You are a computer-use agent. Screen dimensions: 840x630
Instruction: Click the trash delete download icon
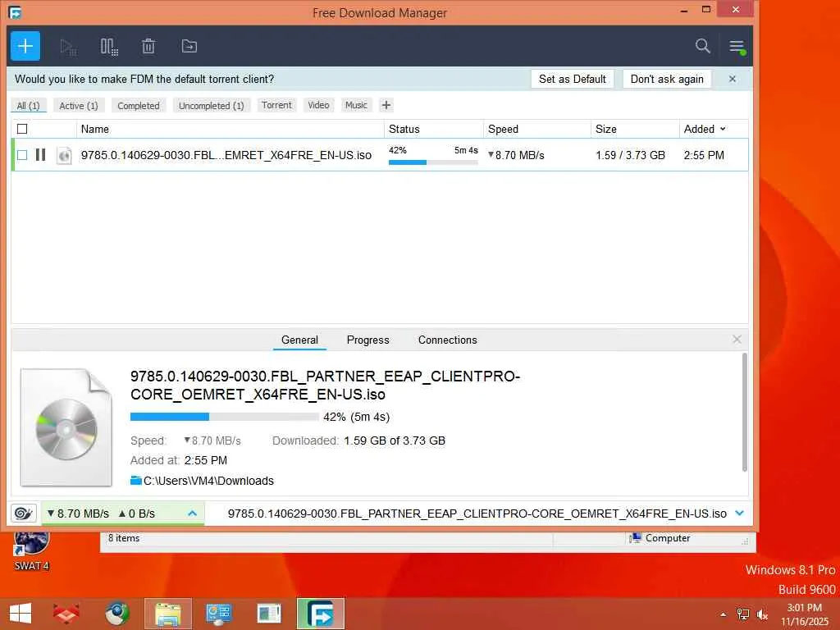[148, 47]
